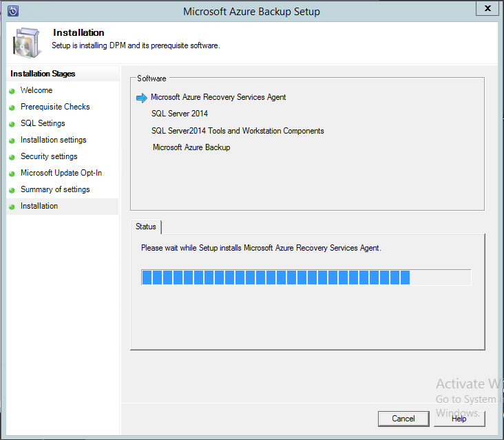Select the Installation settings stage

coord(53,140)
